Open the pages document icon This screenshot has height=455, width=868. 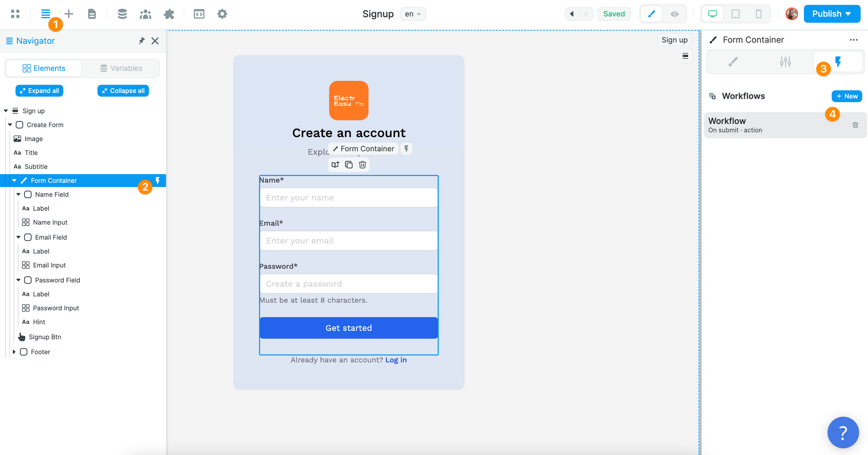click(x=92, y=14)
